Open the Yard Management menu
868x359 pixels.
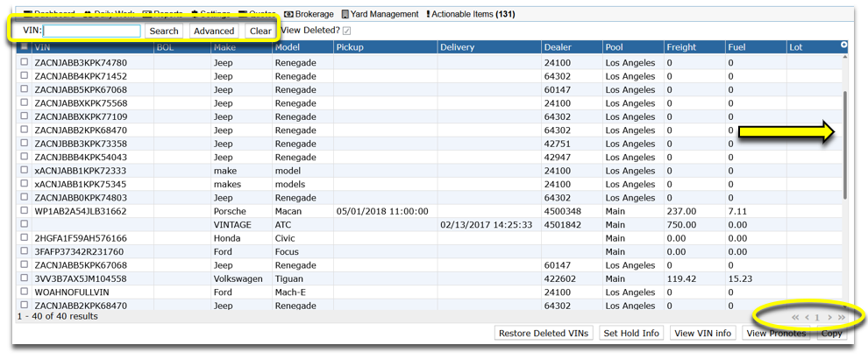[x=381, y=14]
